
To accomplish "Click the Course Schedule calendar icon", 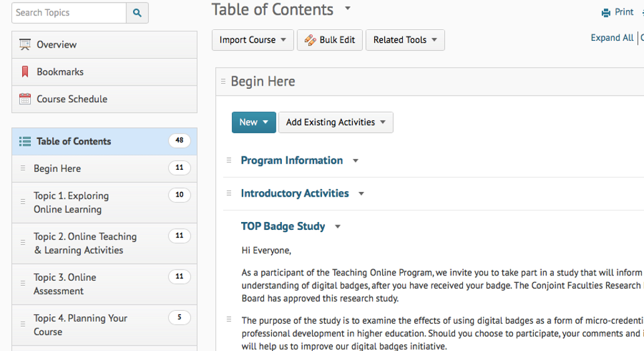I will pos(25,99).
